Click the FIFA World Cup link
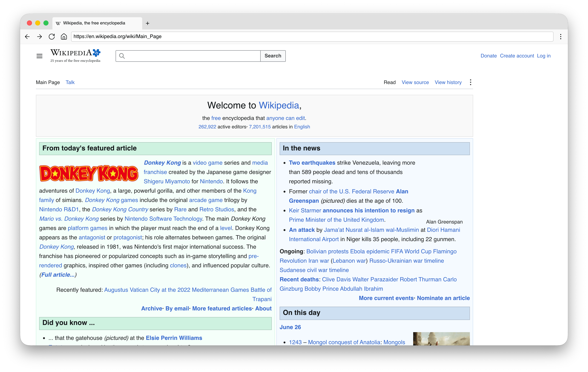Screen dimensions: 588x372 point(411,252)
